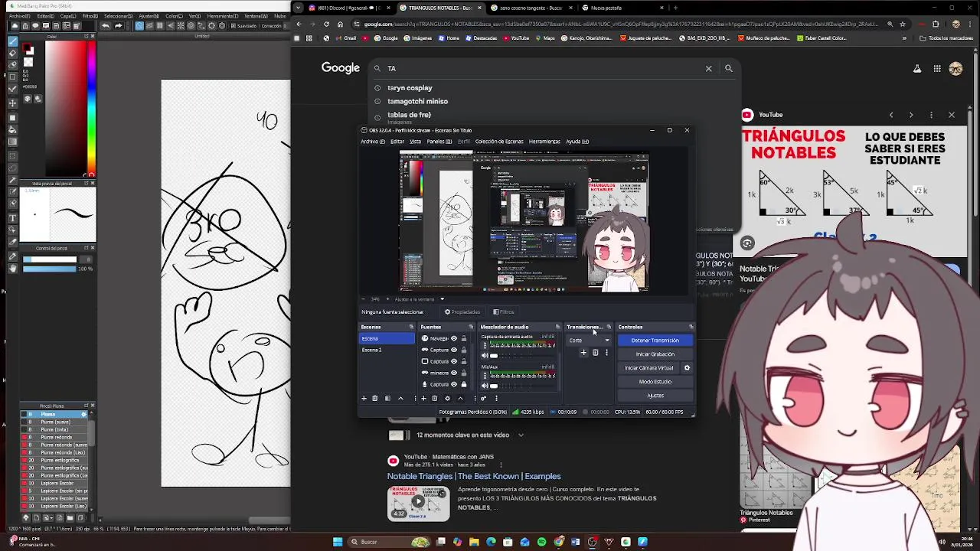Delete the selected scene in OBS Escenas

pyautogui.click(x=375, y=398)
